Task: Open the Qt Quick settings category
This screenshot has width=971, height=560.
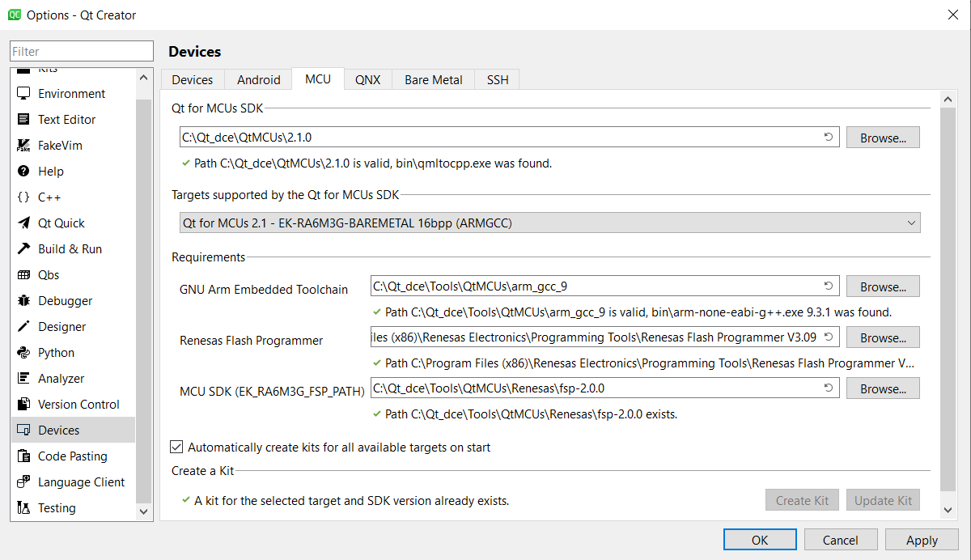Action: click(x=61, y=223)
